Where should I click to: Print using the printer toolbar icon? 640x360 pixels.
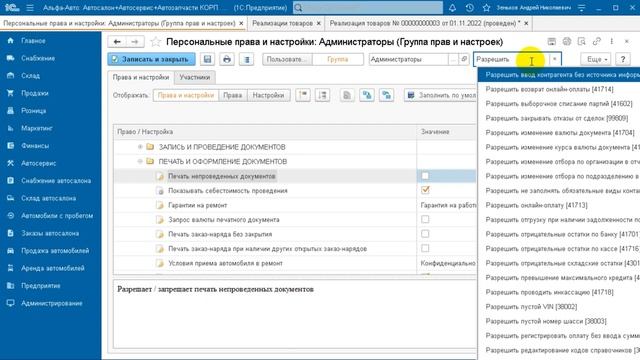tap(227, 59)
